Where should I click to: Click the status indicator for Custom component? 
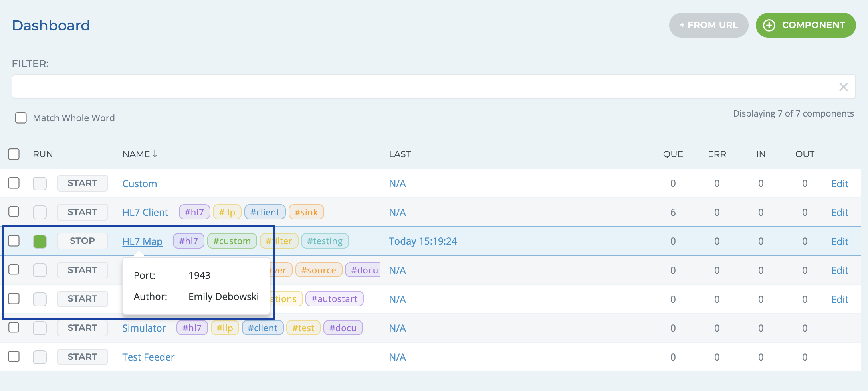coord(40,184)
